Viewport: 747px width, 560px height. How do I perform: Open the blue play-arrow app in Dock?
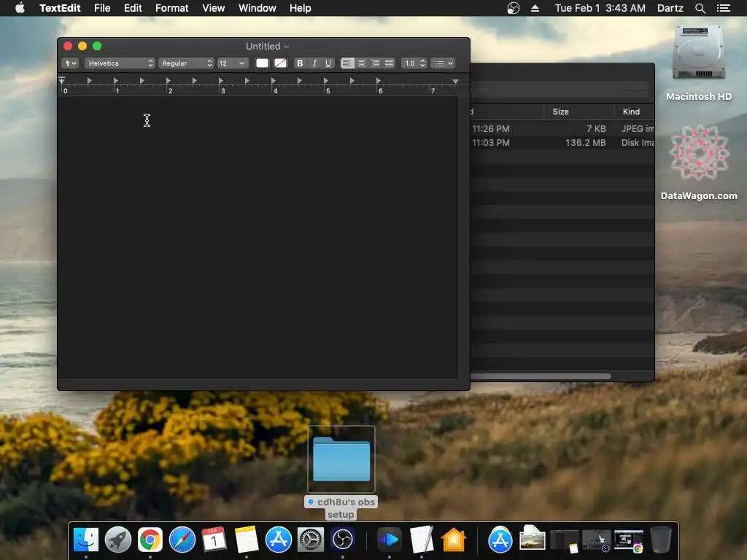click(390, 540)
